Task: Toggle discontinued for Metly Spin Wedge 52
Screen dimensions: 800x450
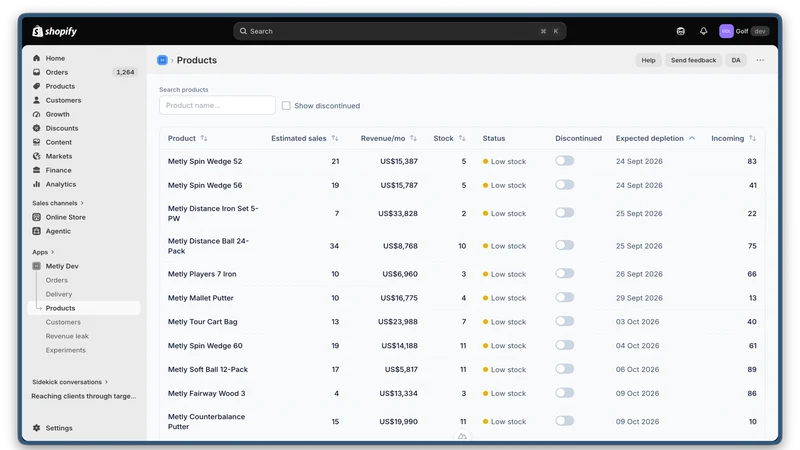Action: [x=565, y=161]
